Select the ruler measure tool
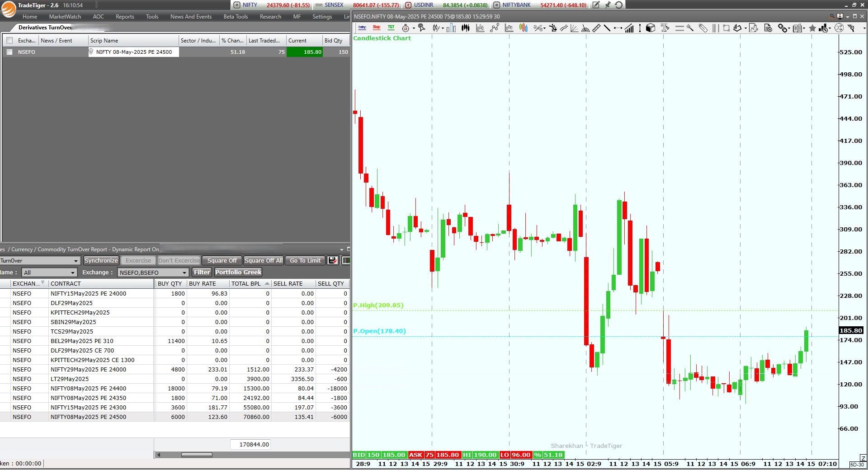The width and height of the screenshot is (868, 470). click(x=596, y=28)
